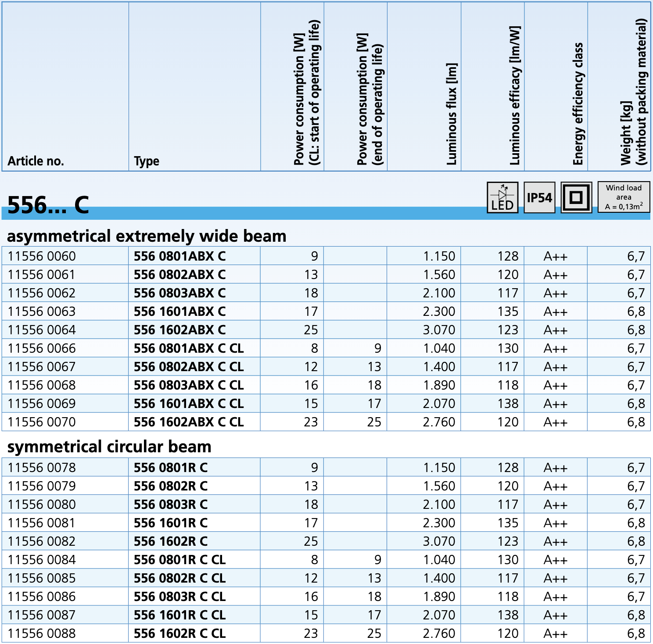Select the Type column header
Image resolution: width=653 pixels, height=644 pixels.
pos(147,161)
